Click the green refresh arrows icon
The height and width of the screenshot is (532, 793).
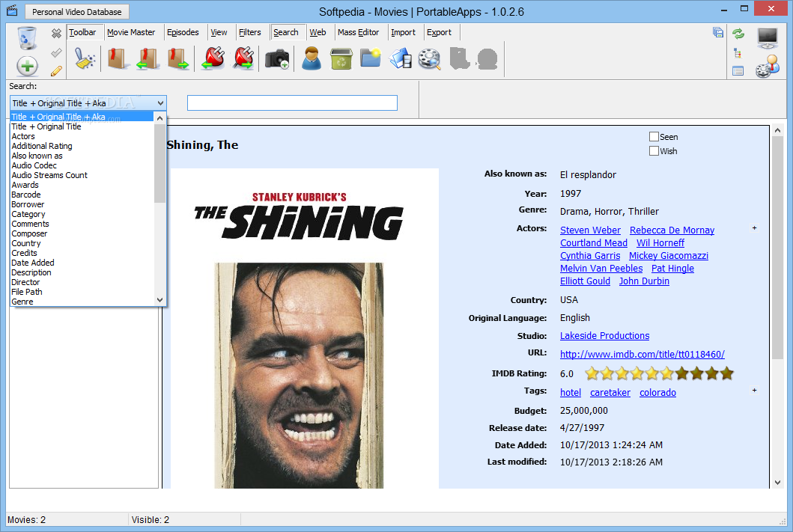738,34
